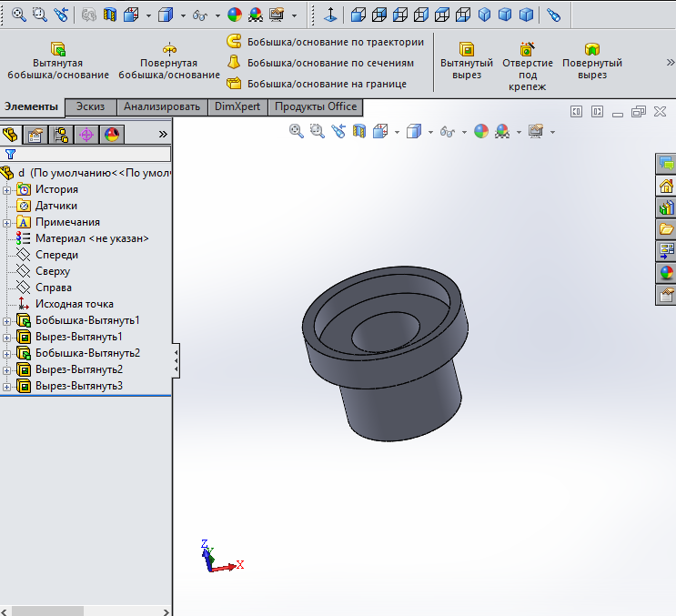Switch to the Анализировать tab
The height and width of the screenshot is (616, 676).
tap(161, 106)
